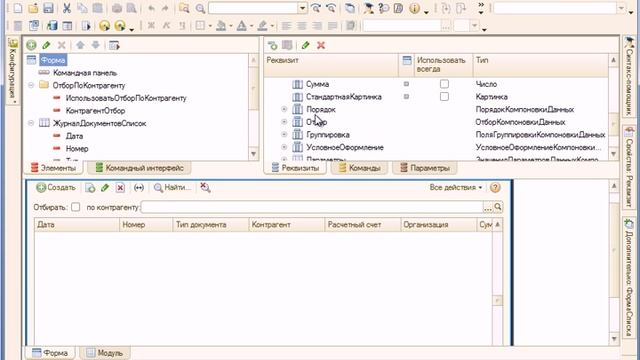Click the Redo arrow icon
The image size is (640, 360).
coord(165,8)
